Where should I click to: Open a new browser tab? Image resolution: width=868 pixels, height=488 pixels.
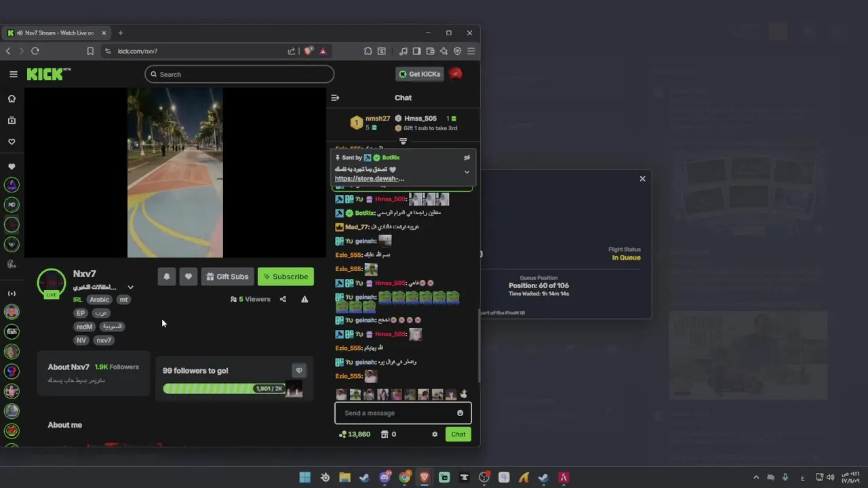(x=120, y=33)
